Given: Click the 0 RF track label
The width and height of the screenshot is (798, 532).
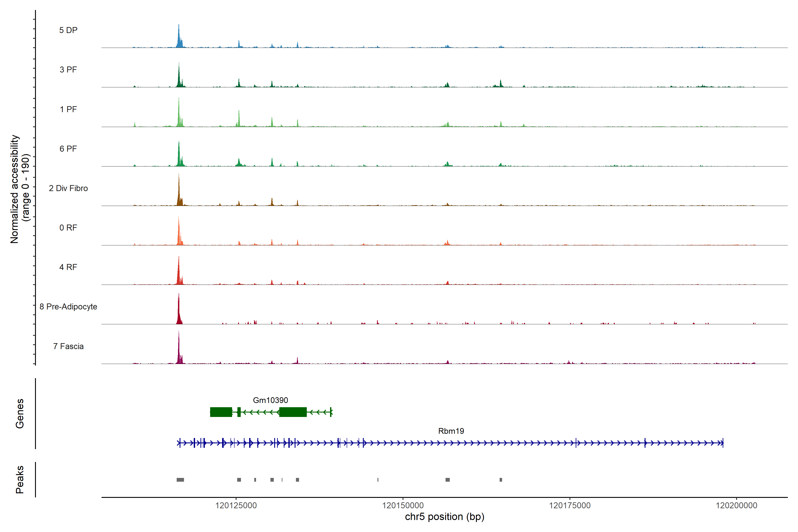Looking at the screenshot, I should 68,228.
